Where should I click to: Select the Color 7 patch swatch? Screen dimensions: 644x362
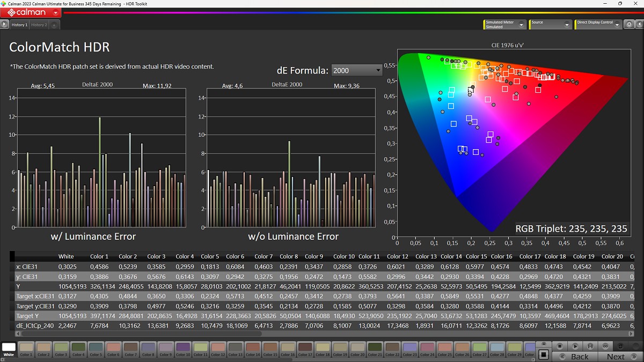[x=131, y=349]
